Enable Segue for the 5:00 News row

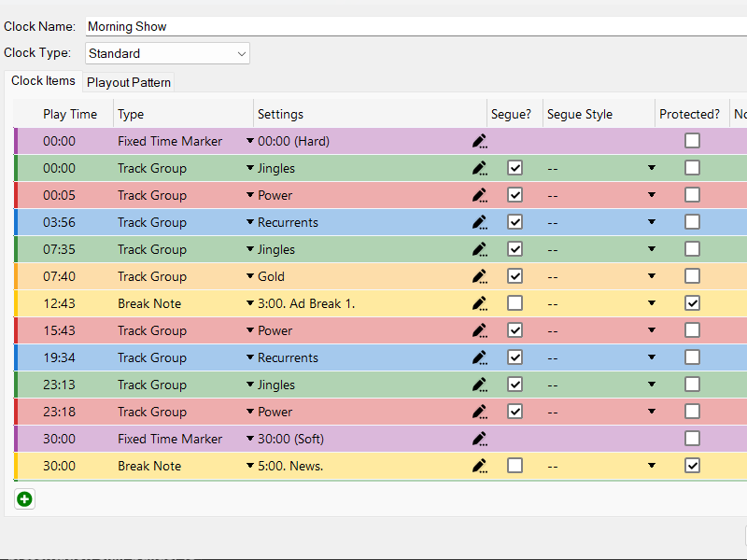click(x=515, y=465)
